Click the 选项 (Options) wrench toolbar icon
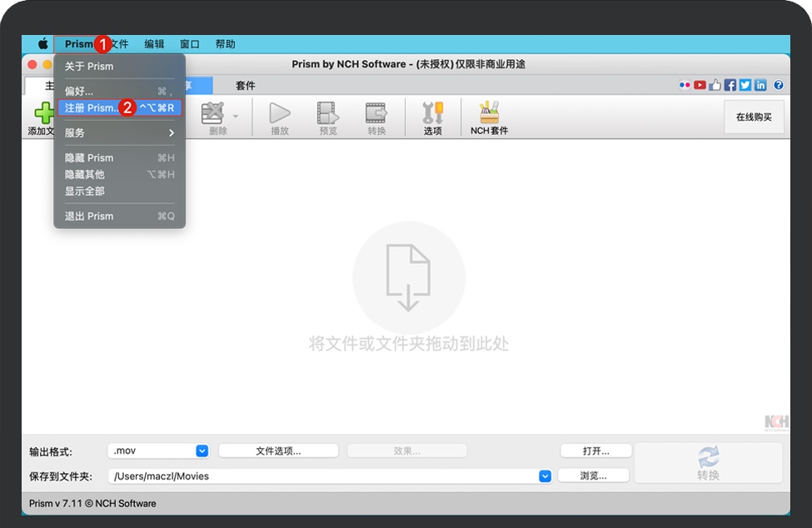Image resolution: width=812 pixels, height=528 pixels. [432, 114]
